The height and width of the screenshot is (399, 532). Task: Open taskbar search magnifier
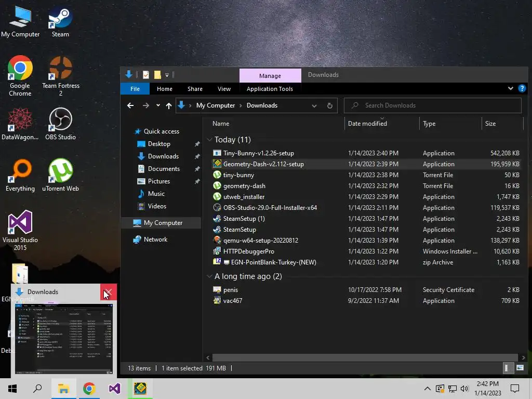pos(37,389)
